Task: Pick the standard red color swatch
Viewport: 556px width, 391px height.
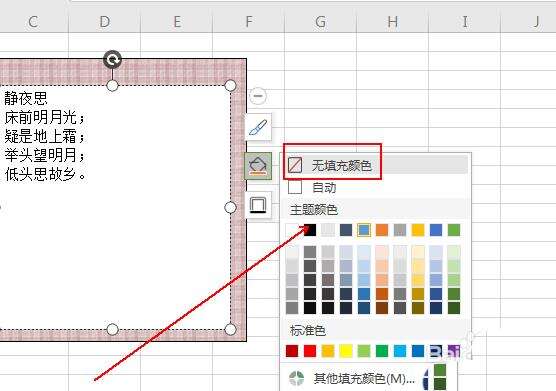Action: [x=310, y=351]
